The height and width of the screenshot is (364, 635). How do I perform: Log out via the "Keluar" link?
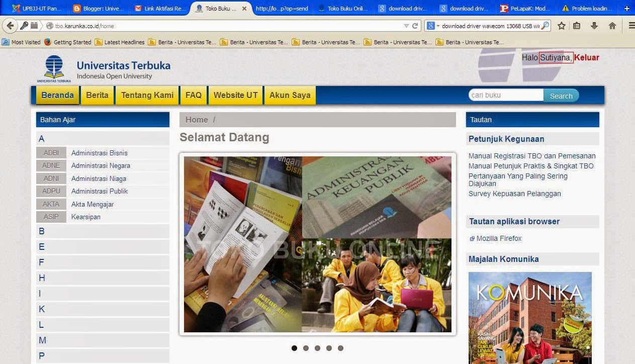coord(586,57)
